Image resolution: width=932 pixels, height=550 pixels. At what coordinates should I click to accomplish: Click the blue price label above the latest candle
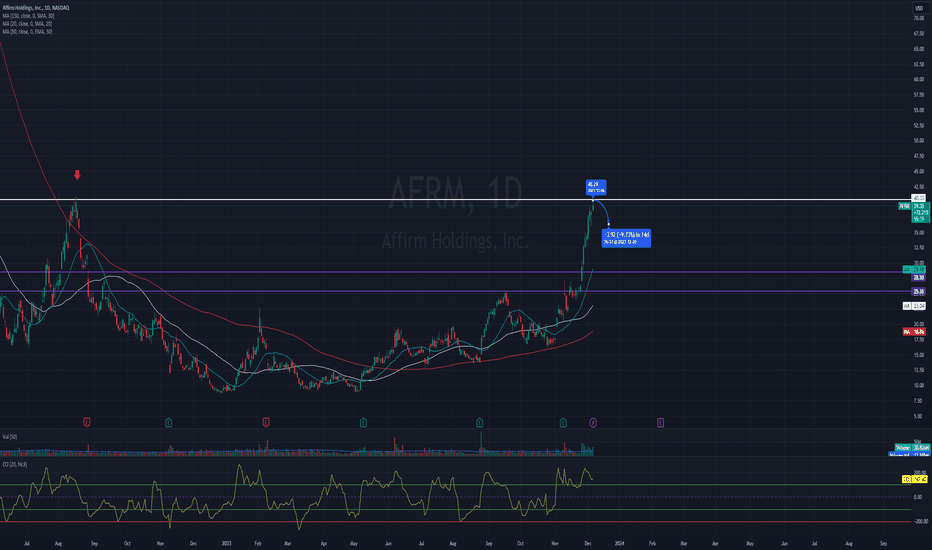pyautogui.click(x=596, y=187)
